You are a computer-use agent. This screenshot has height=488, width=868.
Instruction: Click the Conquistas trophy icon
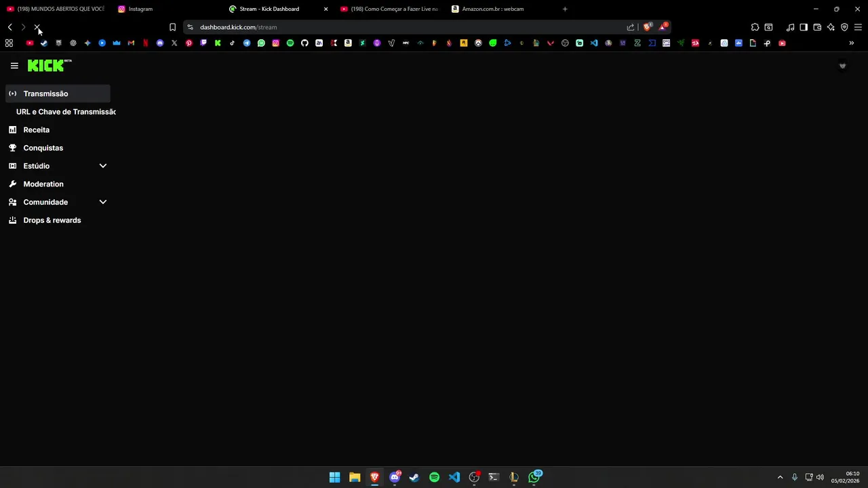click(x=12, y=148)
